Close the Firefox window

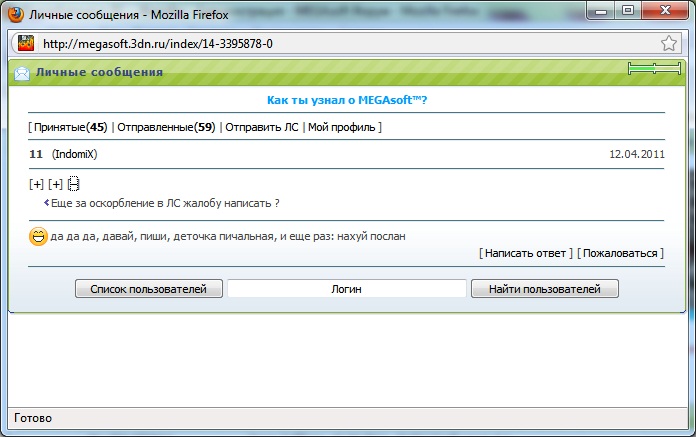(665, 11)
